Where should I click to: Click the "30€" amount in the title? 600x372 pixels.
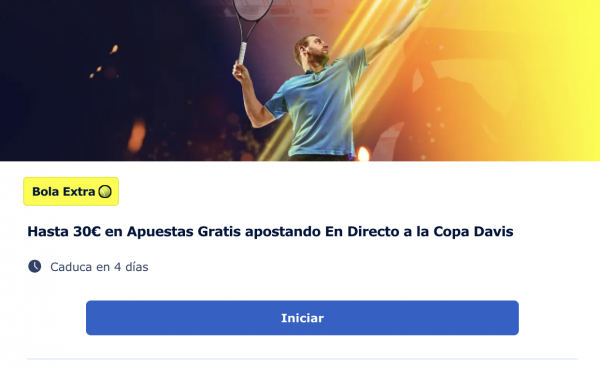(87, 232)
